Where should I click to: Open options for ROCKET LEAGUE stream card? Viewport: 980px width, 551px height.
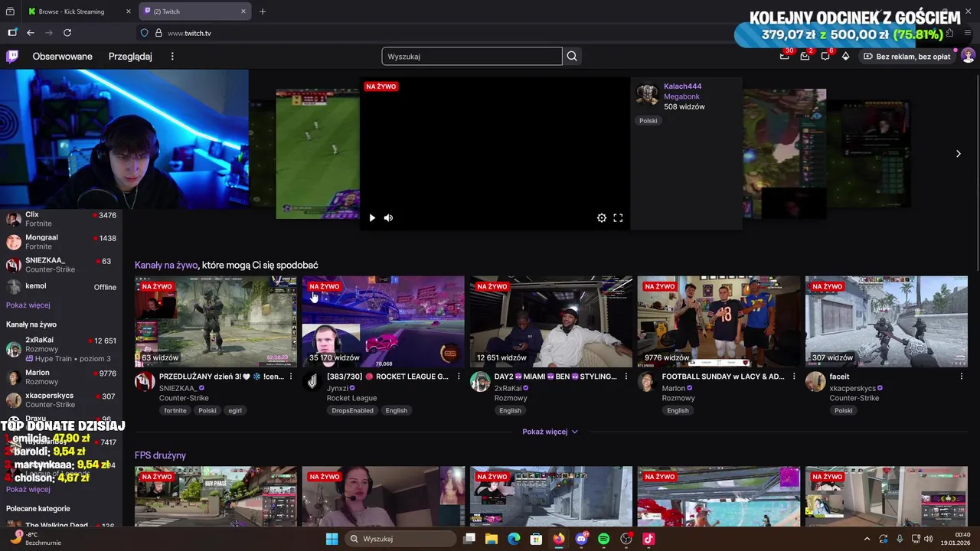[x=459, y=377]
